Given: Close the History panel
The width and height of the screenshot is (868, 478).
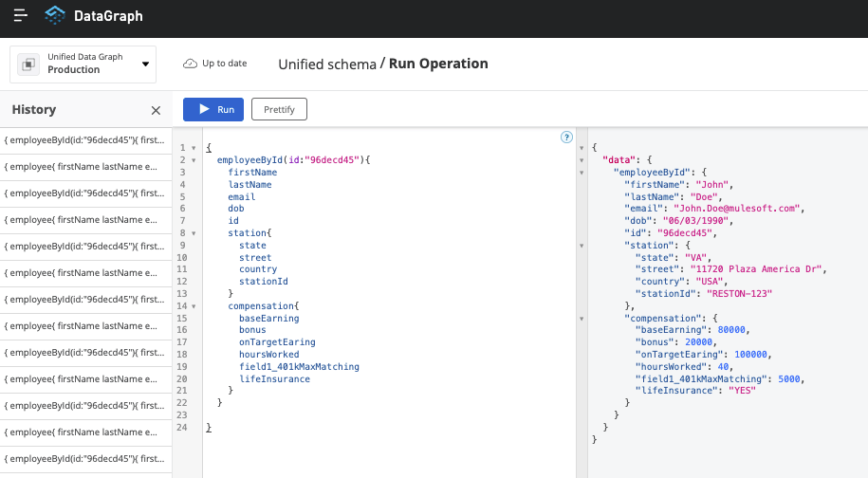Looking at the screenshot, I should [157, 110].
